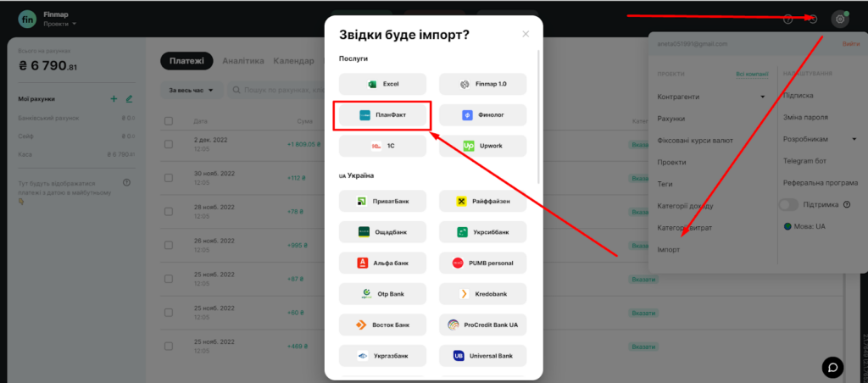Switch to the Платежі tab
This screenshot has width=868, height=383.
(x=186, y=61)
